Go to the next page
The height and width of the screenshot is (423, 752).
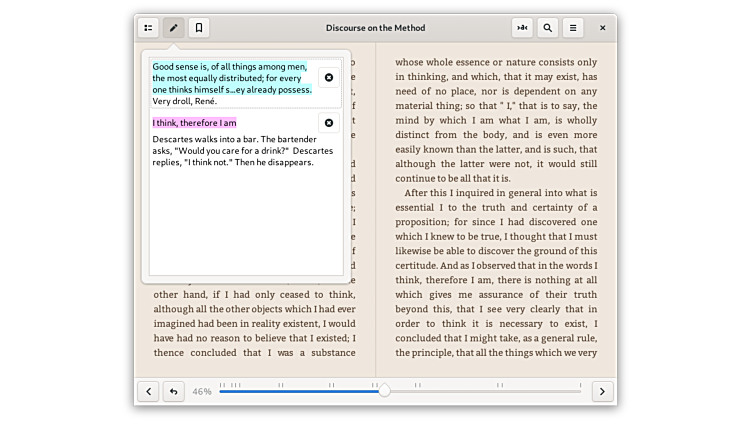(602, 391)
